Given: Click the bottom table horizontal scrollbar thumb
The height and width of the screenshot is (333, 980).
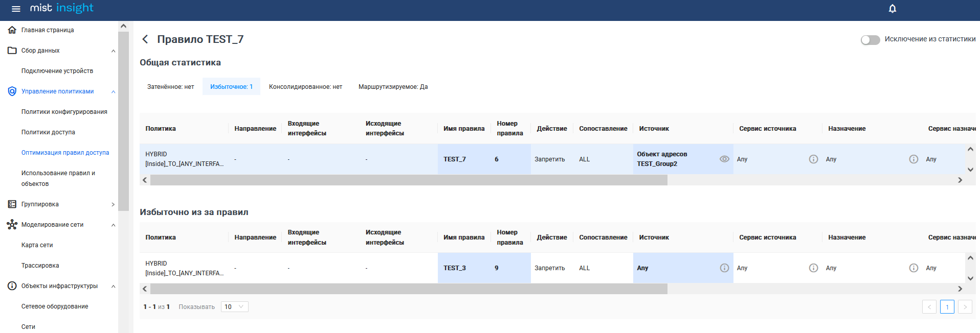Looking at the screenshot, I should pos(409,289).
